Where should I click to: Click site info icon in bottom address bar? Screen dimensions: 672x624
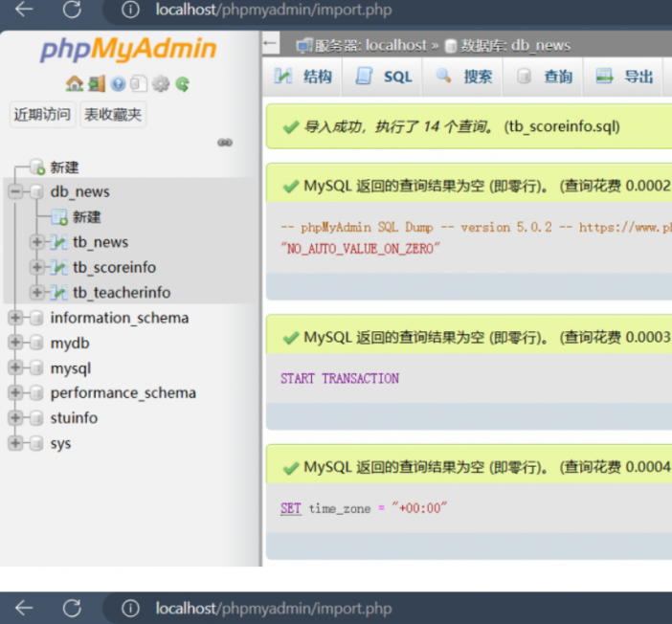click(x=130, y=608)
